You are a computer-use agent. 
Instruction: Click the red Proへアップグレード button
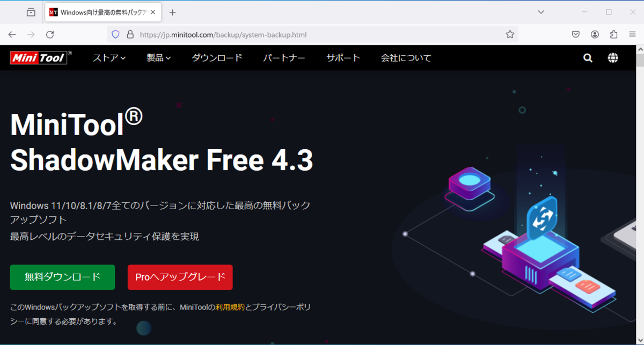tap(180, 277)
